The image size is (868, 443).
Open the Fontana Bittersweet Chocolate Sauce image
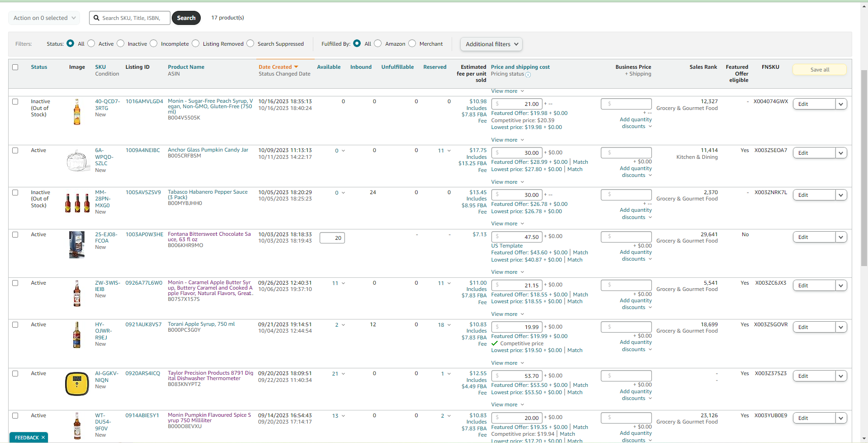pos(77,245)
